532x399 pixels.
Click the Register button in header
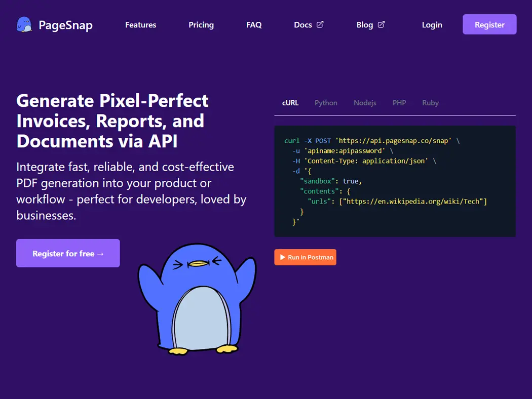click(489, 24)
